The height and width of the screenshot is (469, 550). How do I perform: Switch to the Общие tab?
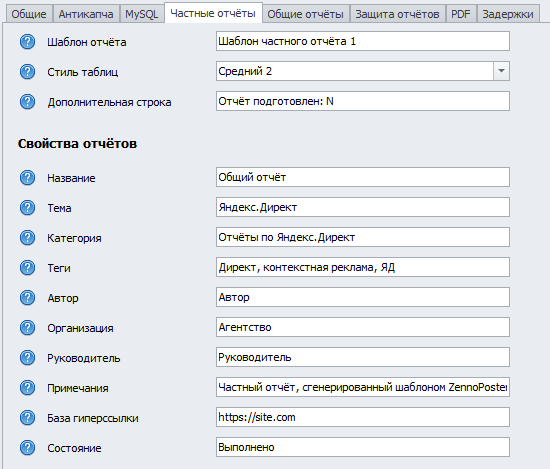pos(29,14)
